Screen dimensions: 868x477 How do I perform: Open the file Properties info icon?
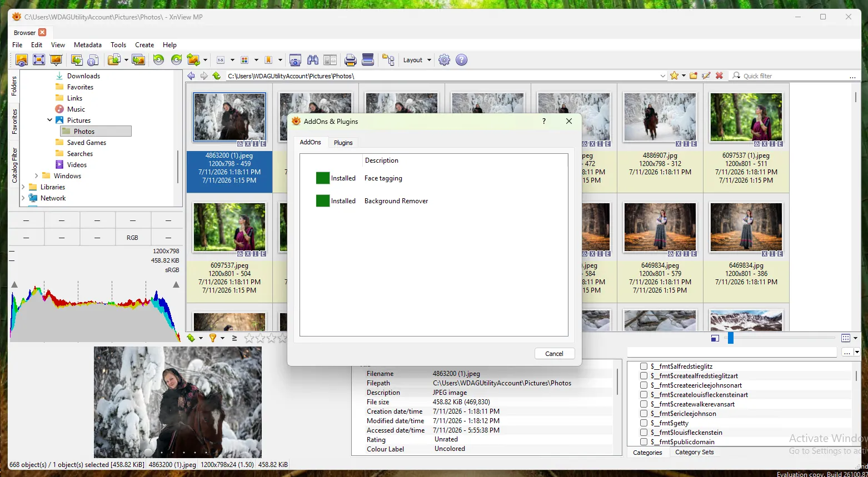pyautogui.click(x=93, y=60)
